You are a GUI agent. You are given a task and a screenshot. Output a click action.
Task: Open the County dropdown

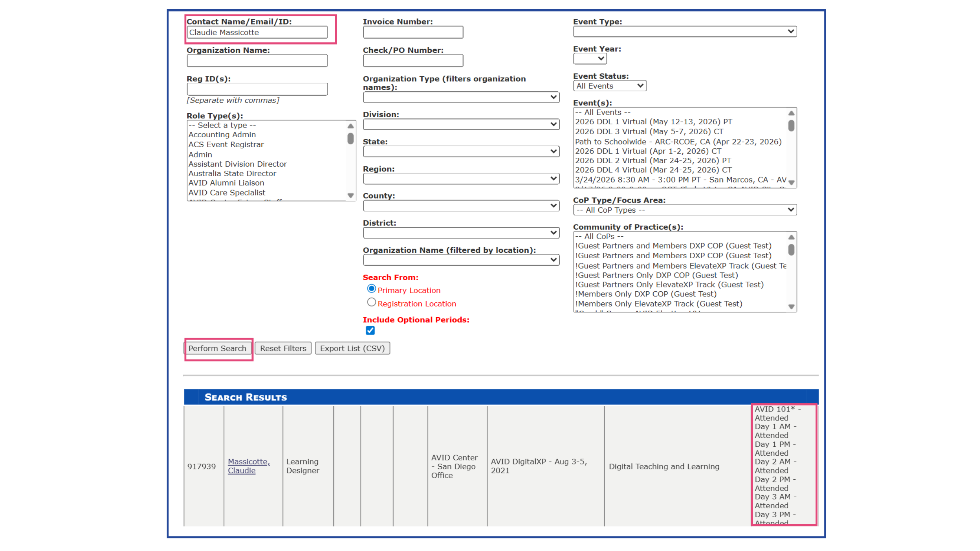pyautogui.click(x=461, y=206)
